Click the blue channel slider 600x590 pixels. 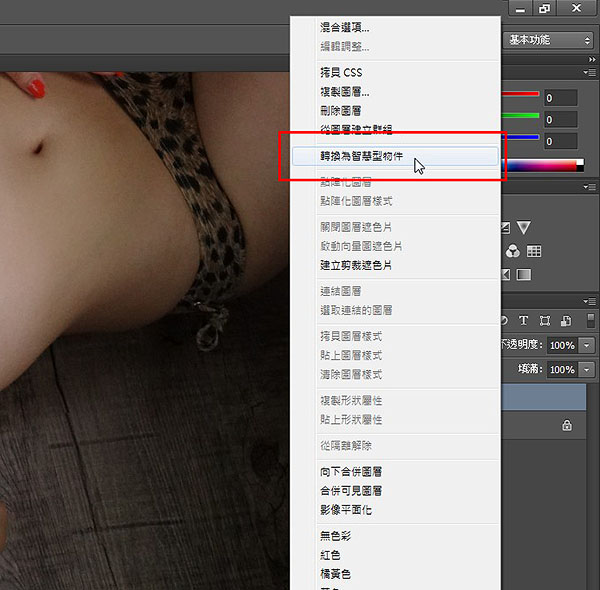pyautogui.click(x=520, y=137)
